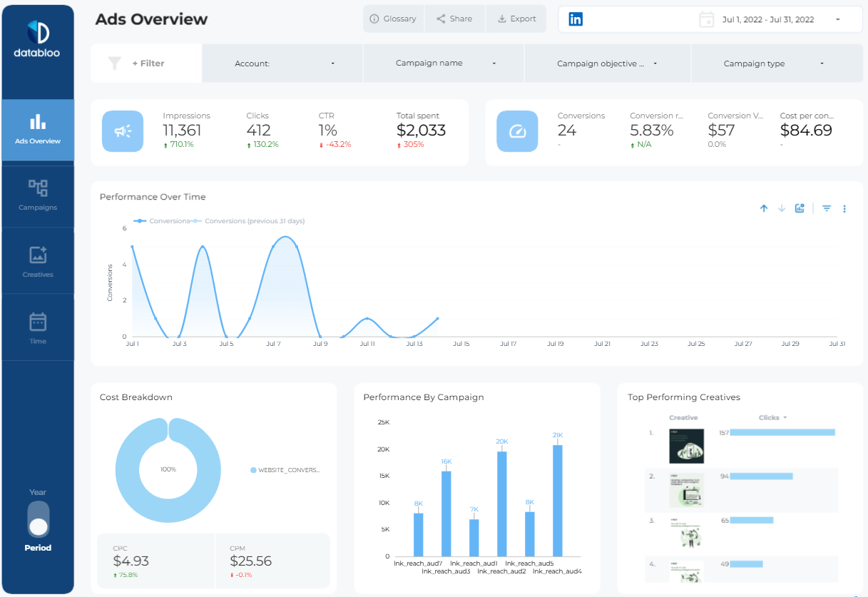This screenshot has height=597, width=868.
Task: Click the drill up arrow icon
Action: (764, 208)
